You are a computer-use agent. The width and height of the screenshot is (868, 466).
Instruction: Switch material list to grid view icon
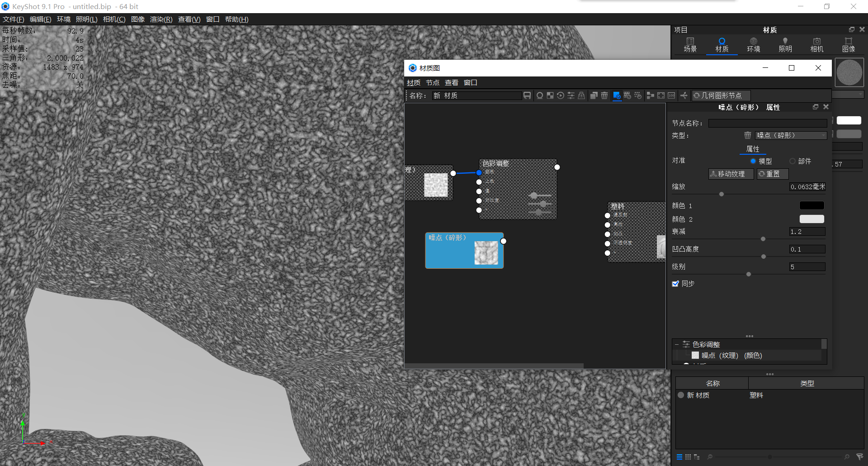(688, 457)
